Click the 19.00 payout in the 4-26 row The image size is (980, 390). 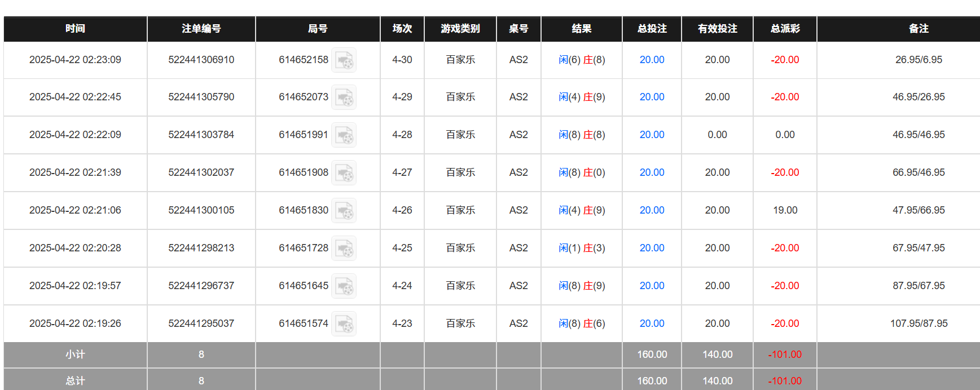pyautogui.click(x=785, y=210)
